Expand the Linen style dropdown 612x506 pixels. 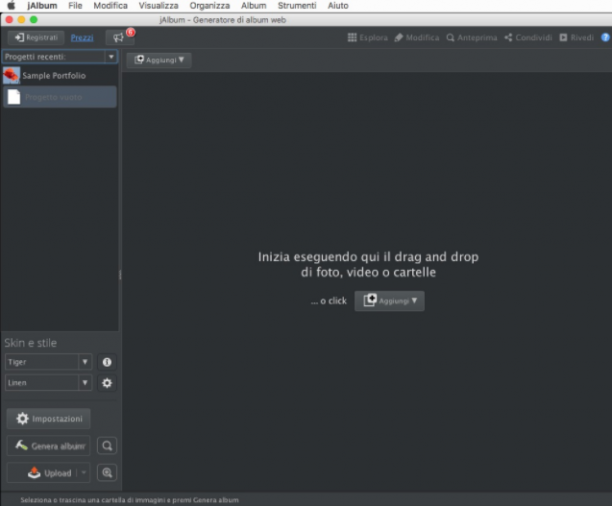85,383
